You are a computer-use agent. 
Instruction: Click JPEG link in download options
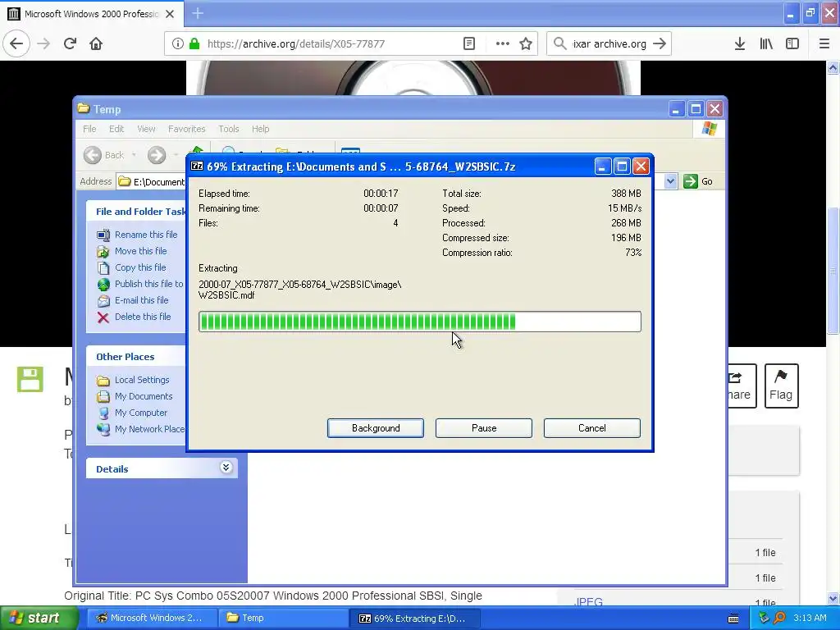(588, 602)
